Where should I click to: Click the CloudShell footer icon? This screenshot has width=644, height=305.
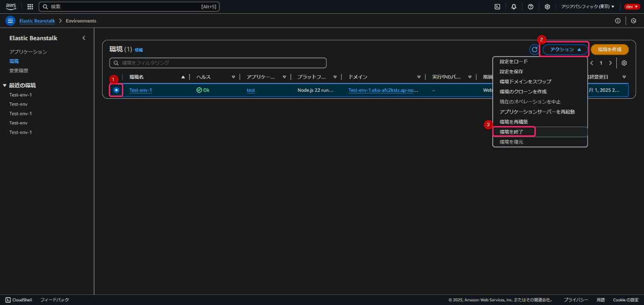(8, 300)
